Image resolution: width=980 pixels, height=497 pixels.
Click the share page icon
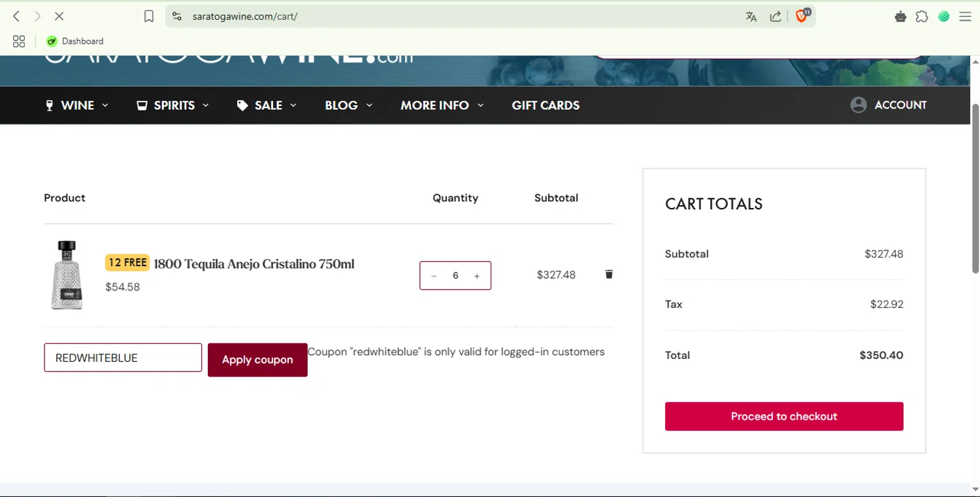pos(776,16)
